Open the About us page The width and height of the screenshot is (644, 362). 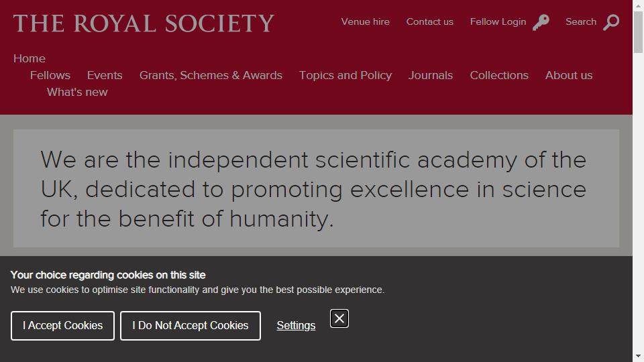click(x=569, y=76)
